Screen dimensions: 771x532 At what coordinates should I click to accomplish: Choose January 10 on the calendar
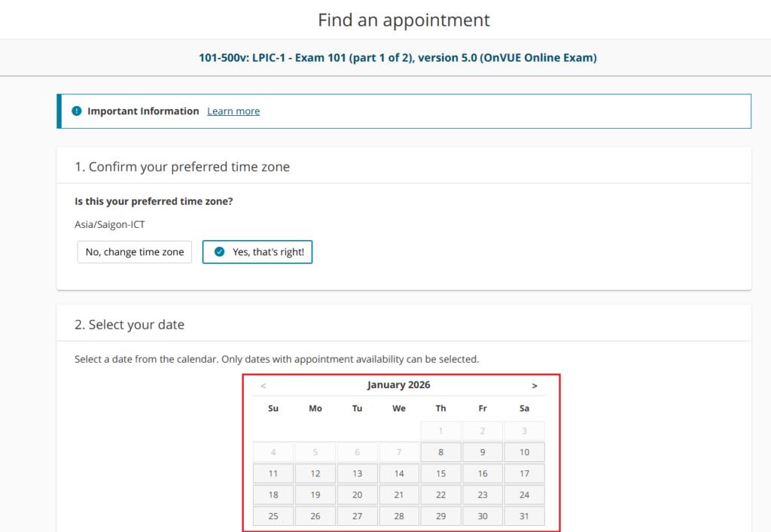click(524, 452)
